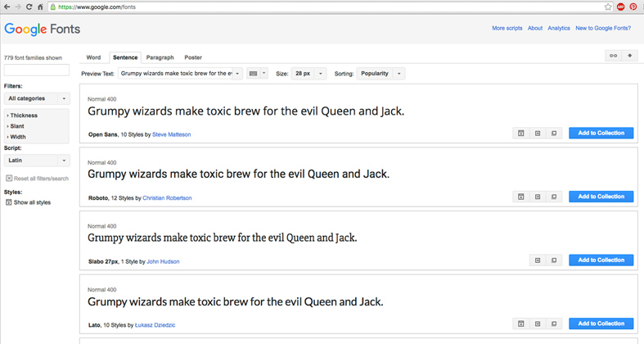
Task: Switch to the Paragraph tab
Action: tap(160, 57)
